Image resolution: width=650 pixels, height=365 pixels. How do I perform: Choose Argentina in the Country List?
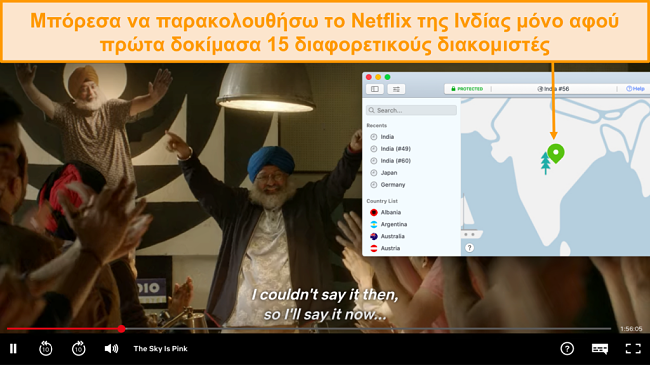pyautogui.click(x=394, y=224)
